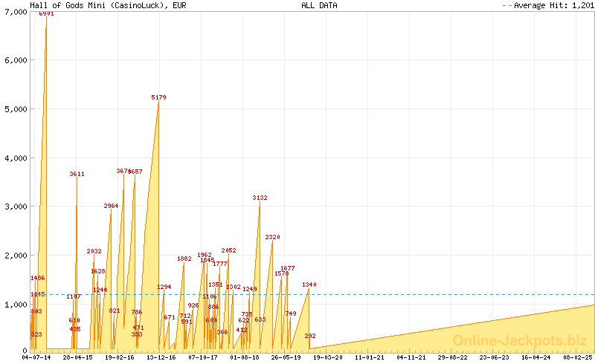Click the 04-07-14 date on the x-axis

pyautogui.click(x=36, y=357)
